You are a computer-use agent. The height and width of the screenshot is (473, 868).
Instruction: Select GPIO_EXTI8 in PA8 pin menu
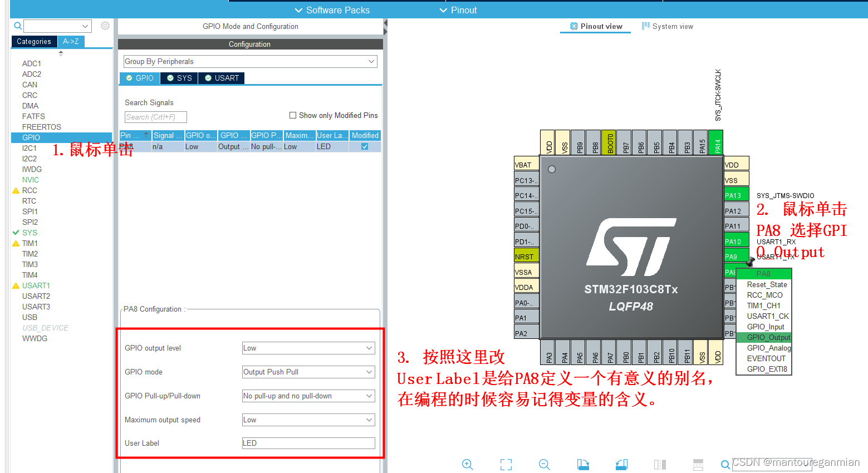point(764,369)
